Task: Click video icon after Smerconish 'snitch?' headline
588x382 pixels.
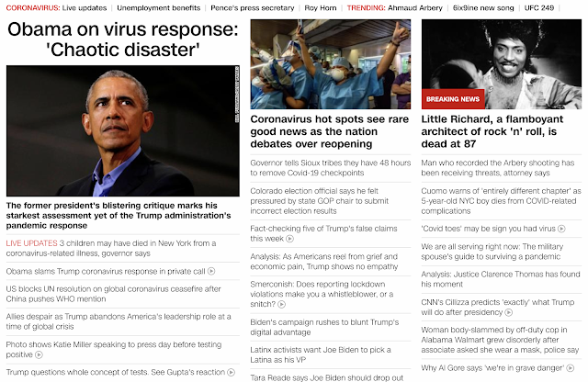Action: [281, 304]
